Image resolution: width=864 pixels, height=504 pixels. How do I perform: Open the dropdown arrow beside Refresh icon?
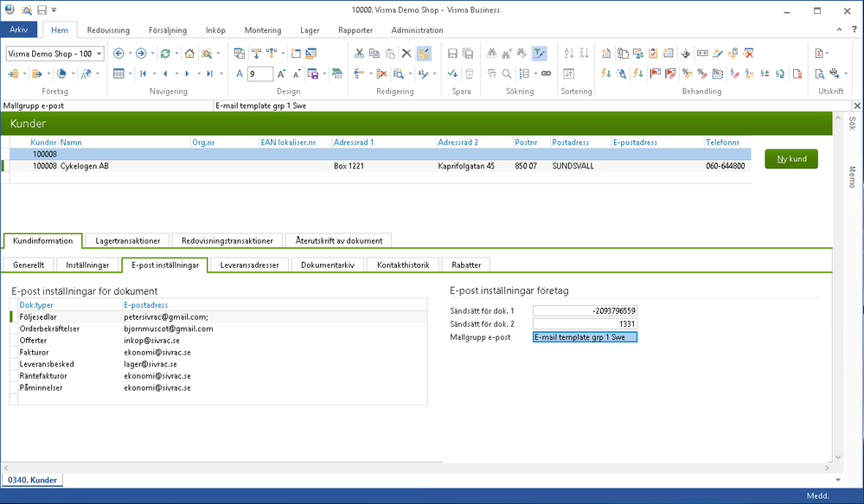point(176,54)
